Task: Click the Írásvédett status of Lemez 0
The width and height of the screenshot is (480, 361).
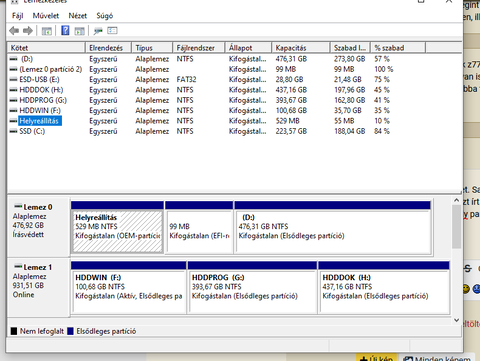Action: pos(28,234)
